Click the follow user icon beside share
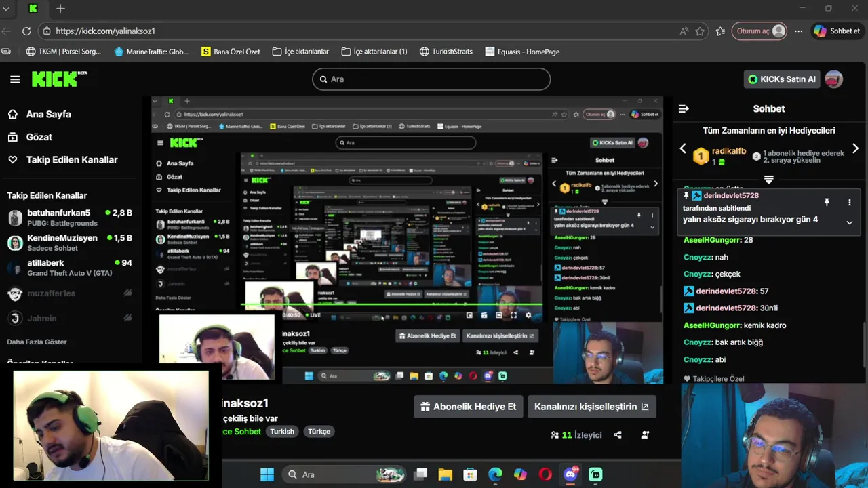Viewport: 868px width, 488px height. tap(644, 435)
